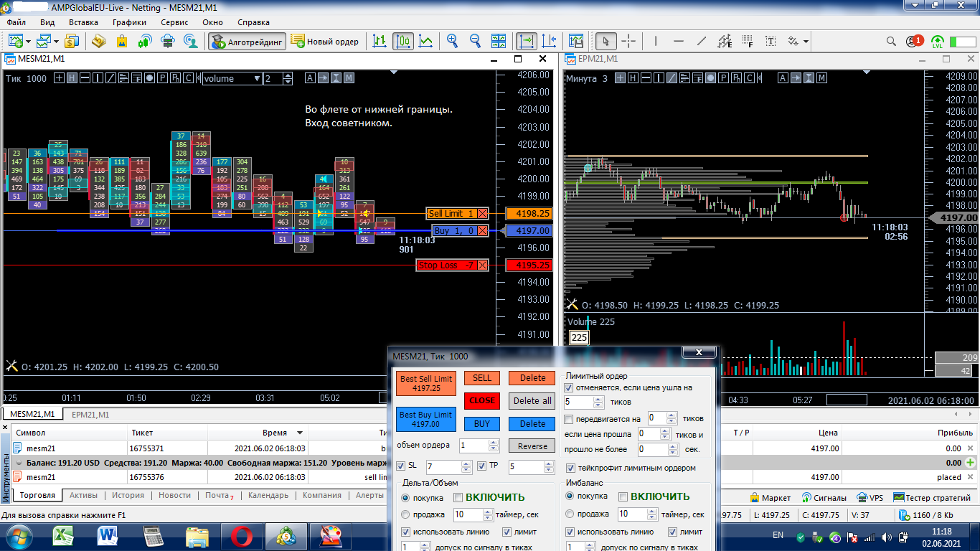Increase Дельта/Объем timer seconds
This screenshot has height=551, width=980.
488,512
